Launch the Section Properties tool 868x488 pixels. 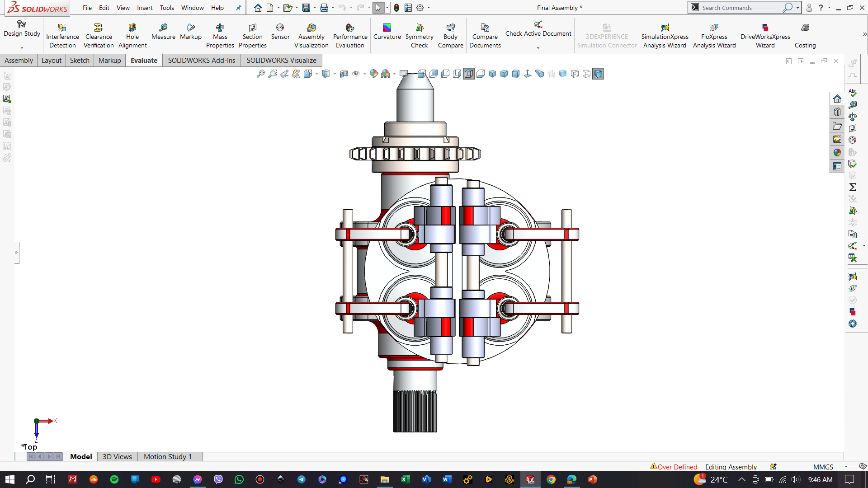coord(253,35)
